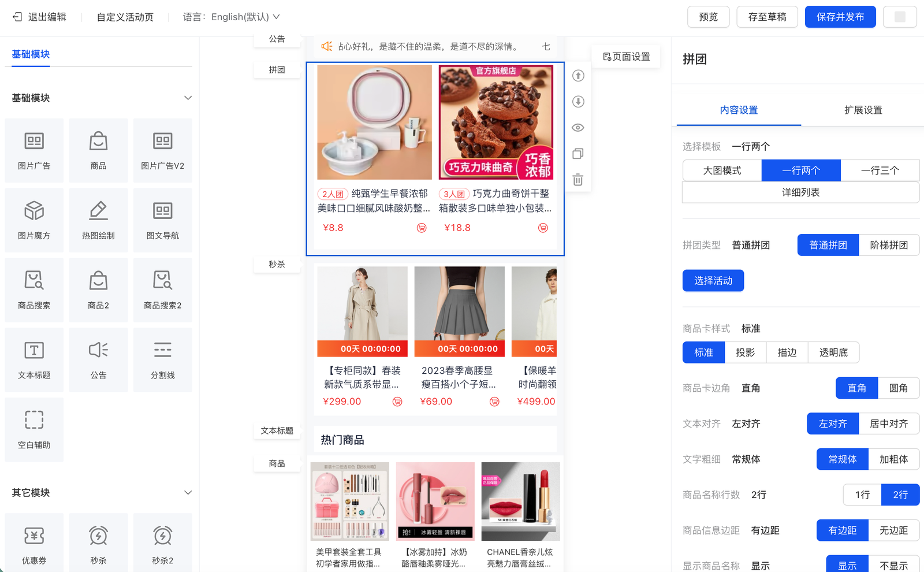Click the 保存并发布 button
Viewport: 924px width, 572px height.
(x=840, y=17)
